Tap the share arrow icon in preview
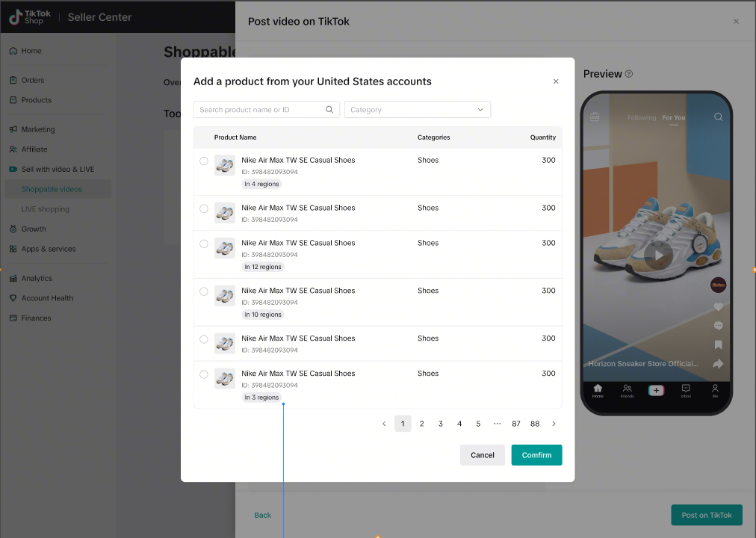Viewport: 756px width, 538px height. tap(718, 364)
